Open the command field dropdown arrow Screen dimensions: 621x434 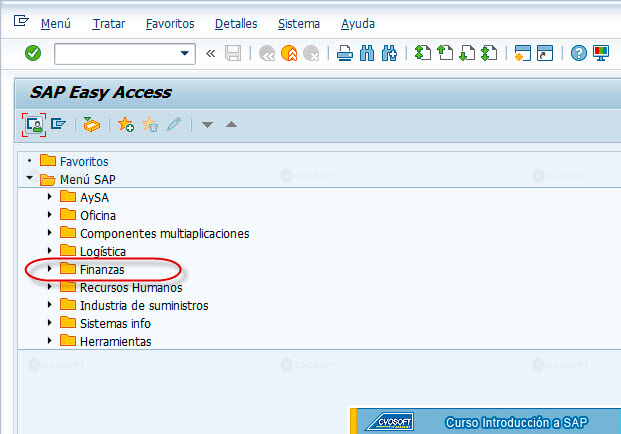185,53
